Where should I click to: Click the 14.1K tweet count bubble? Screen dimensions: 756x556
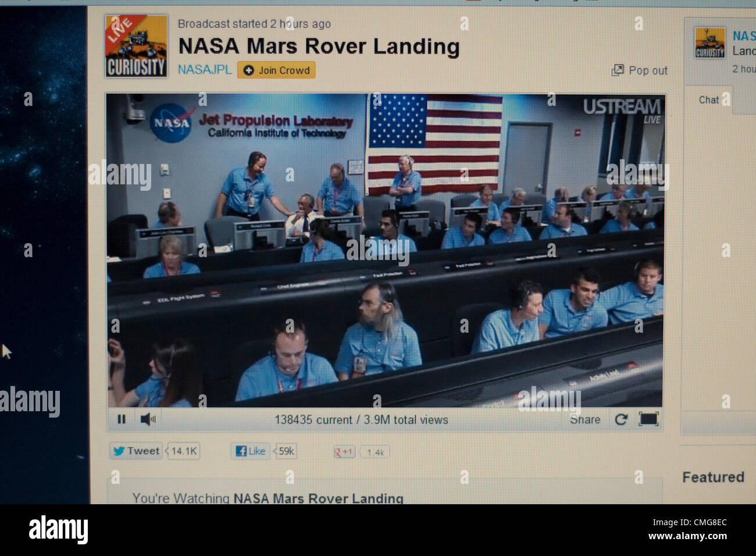click(184, 451)
